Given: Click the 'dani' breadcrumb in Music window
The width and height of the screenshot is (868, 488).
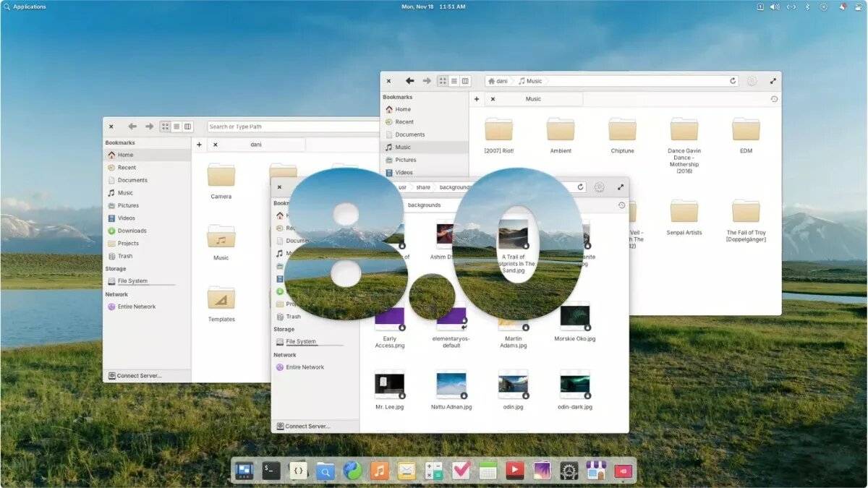Looking at the screenshot, I should coord(498,81).
